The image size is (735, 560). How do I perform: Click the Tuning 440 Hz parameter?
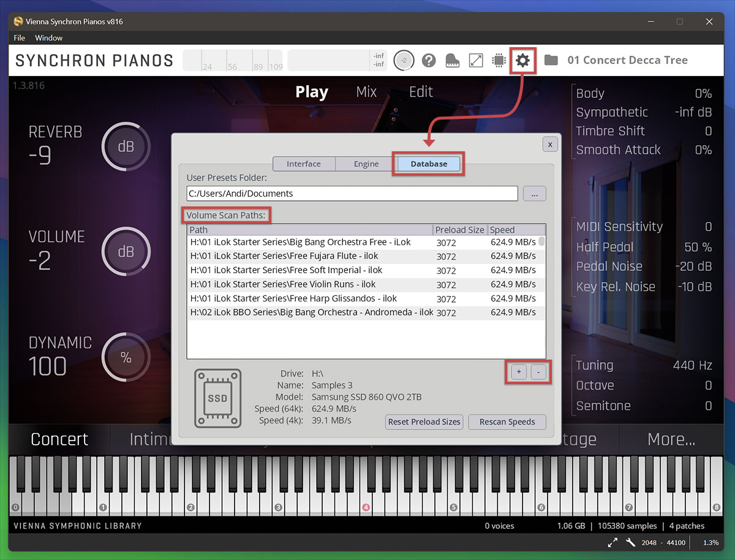pos(644,365)
